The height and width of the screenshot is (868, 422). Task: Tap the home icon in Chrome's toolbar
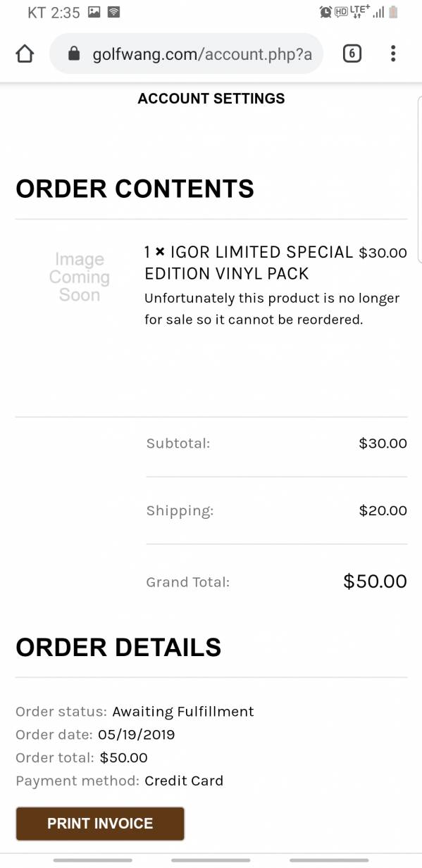pos(25,53)
